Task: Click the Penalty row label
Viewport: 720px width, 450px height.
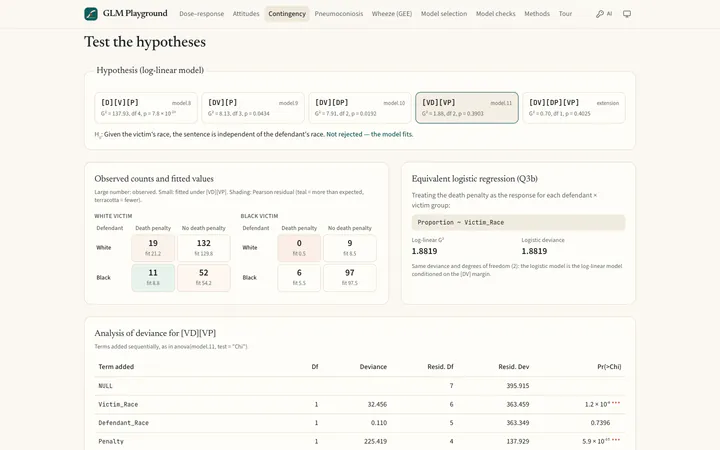Action: (x=111, y=441)
